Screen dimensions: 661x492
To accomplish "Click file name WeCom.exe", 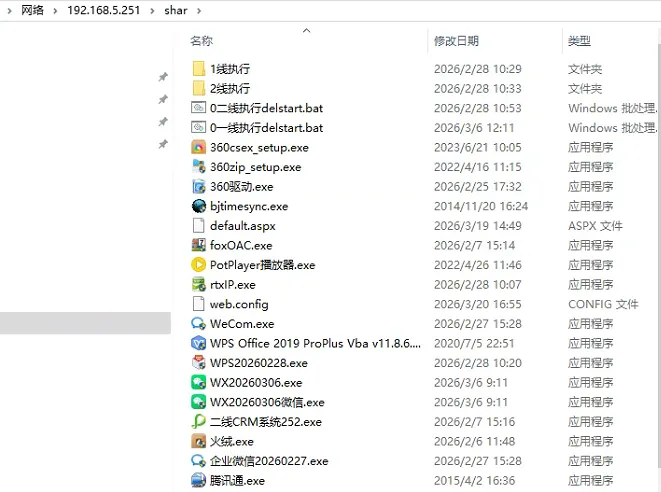I will tap(242, 324).
